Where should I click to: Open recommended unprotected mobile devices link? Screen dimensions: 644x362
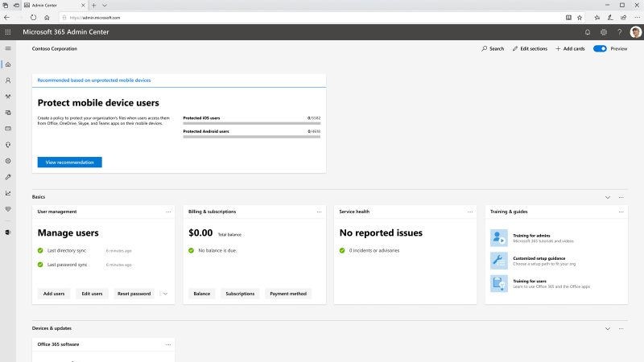[94, 80]
